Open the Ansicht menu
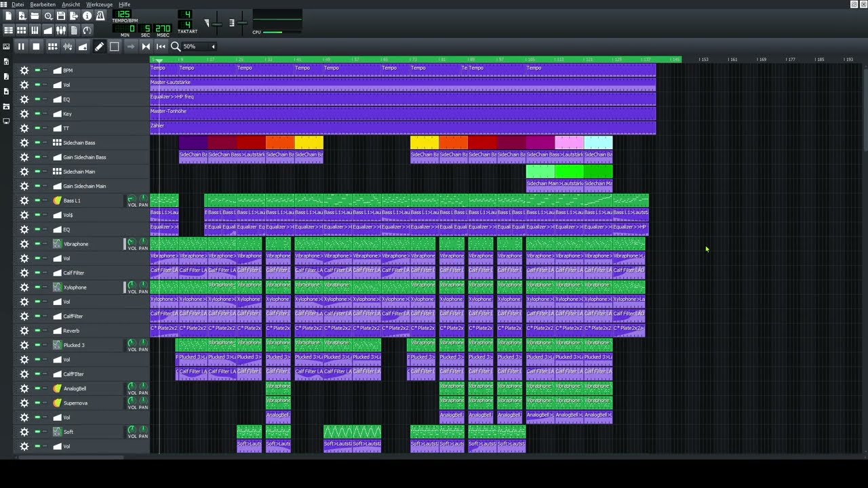 click(71, 4)
